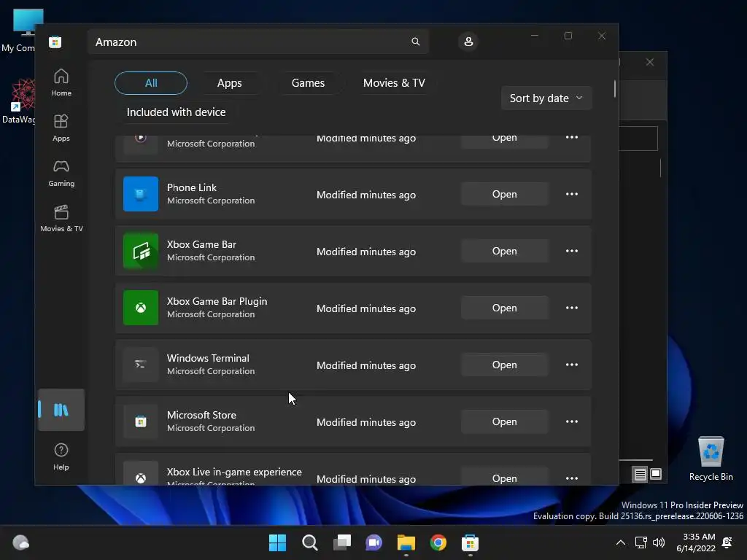Click the search magnifier icon

415,42
